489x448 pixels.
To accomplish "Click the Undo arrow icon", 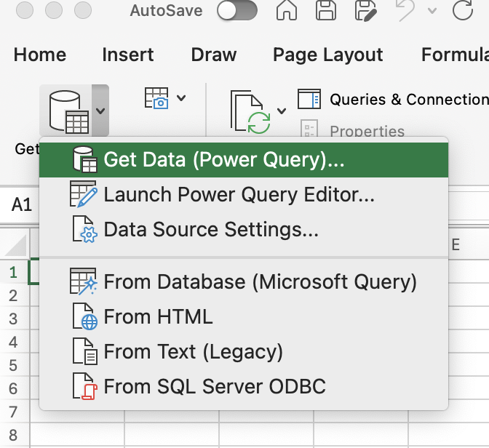I will (x=405, y=10).
